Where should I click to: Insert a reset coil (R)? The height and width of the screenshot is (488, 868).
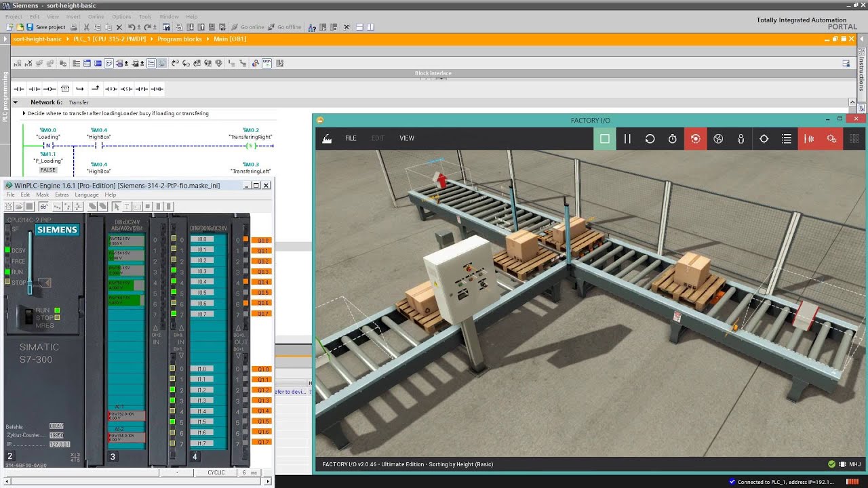(x=111, y=89)
